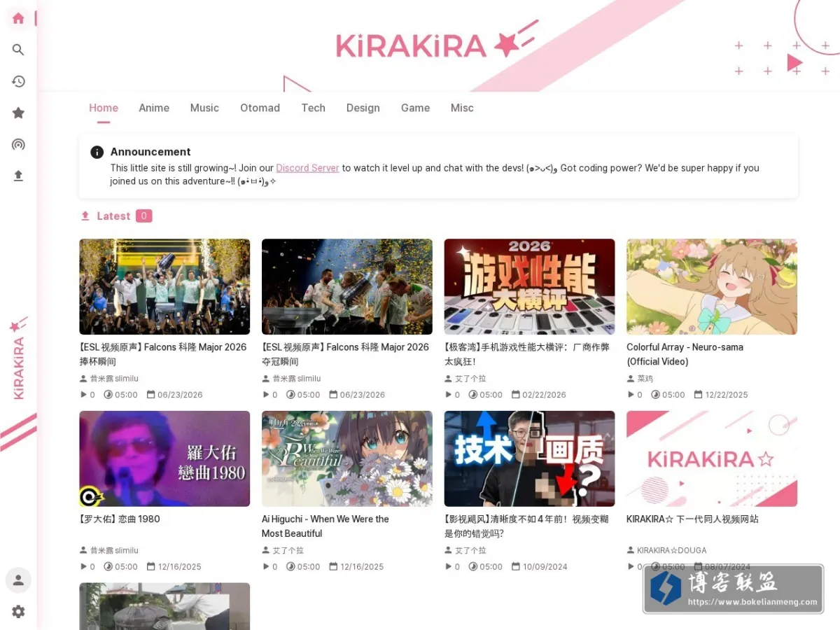840x630 pixels.
Task: Open title Falcons 科隆 Major 2026 夺冠瞬间
Action: click(x=346, y=354)
